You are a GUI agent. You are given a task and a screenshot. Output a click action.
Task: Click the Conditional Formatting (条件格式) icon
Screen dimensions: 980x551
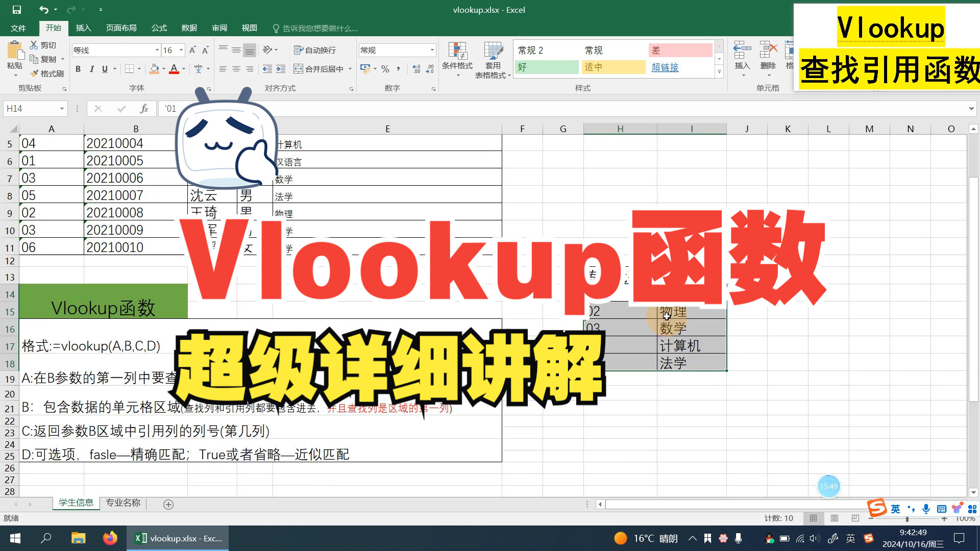click(457, 52)
